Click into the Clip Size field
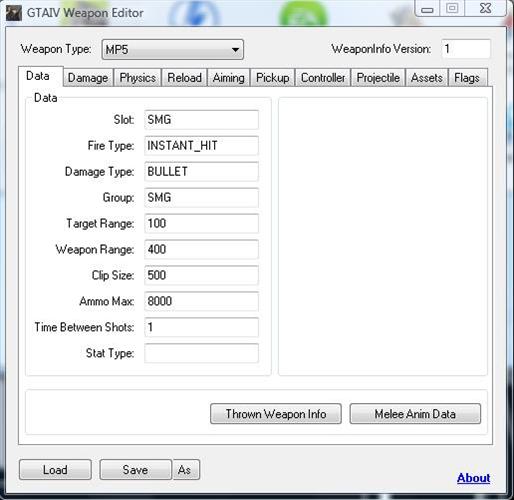Image resolution: width=514 pixels, height=500 pixels. click(x=201, y=275)
